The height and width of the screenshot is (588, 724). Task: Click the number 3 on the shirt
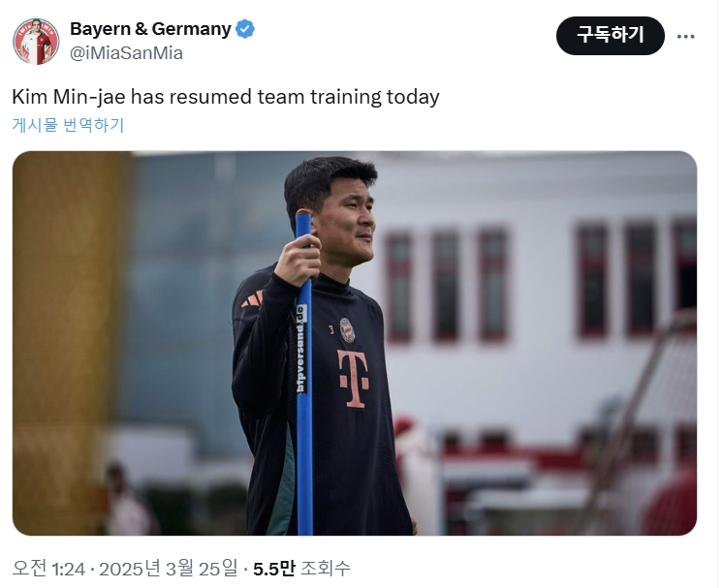pos(331,329)
